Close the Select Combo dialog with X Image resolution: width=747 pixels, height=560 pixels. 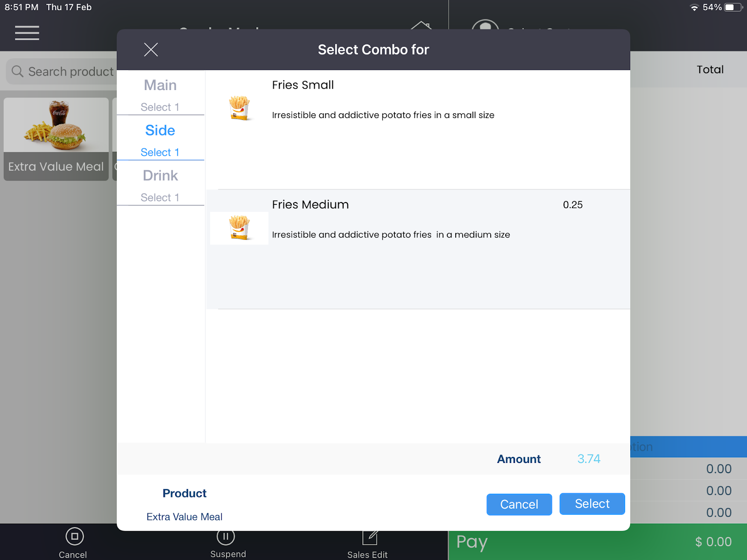tap(151, 49)
